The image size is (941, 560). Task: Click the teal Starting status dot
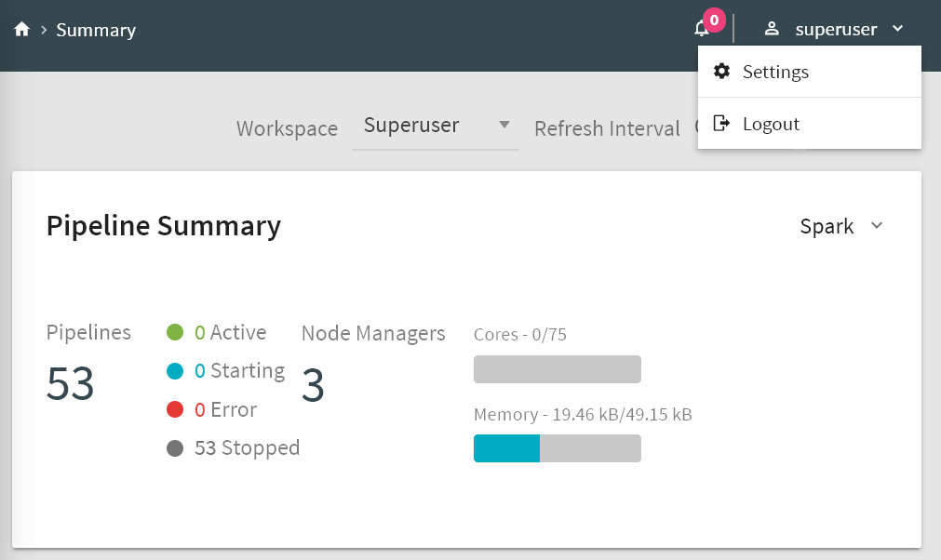(x=175, y=371)
